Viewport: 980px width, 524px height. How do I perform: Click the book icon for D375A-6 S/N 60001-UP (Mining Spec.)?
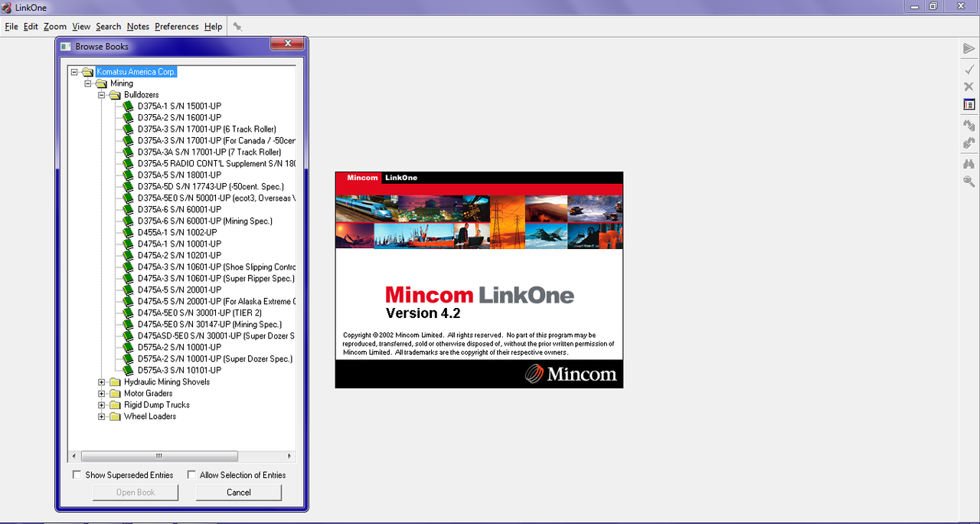click(x=129, y=221)
